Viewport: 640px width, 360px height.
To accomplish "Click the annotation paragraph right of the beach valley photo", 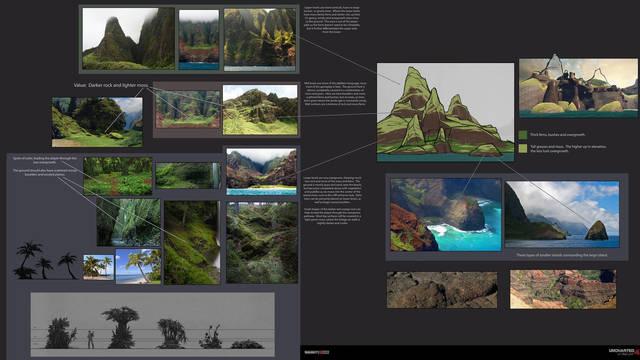I will point(333,200).
